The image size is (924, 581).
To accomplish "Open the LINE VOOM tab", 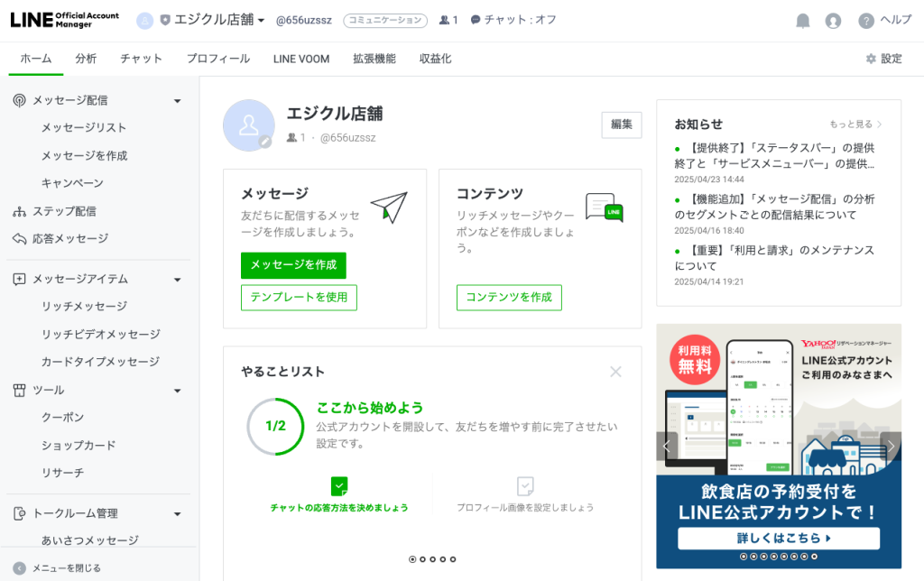I will [301, 59].
